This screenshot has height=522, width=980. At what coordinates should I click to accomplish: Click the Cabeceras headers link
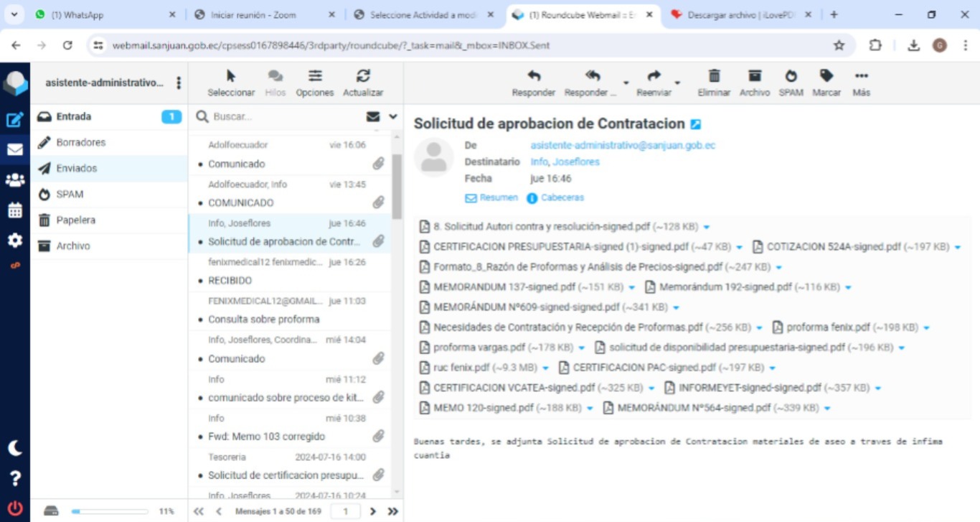562,197
